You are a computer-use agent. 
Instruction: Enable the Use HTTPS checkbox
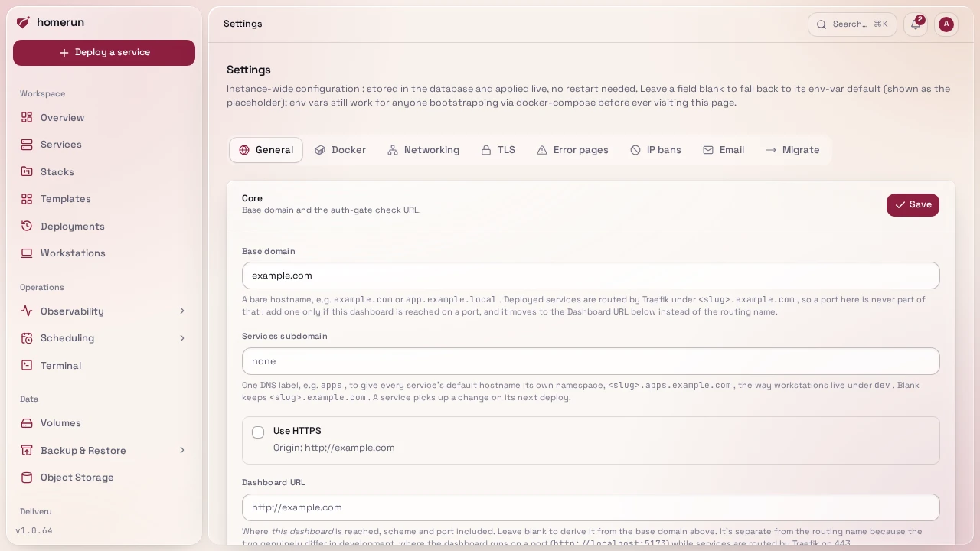point(258,432)
